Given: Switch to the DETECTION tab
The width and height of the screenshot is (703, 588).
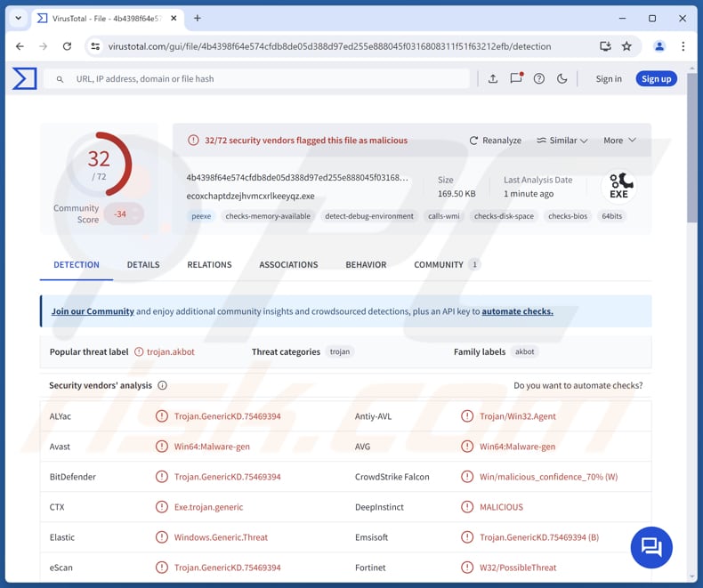Looking at the screenshot, I should [77, 265].
